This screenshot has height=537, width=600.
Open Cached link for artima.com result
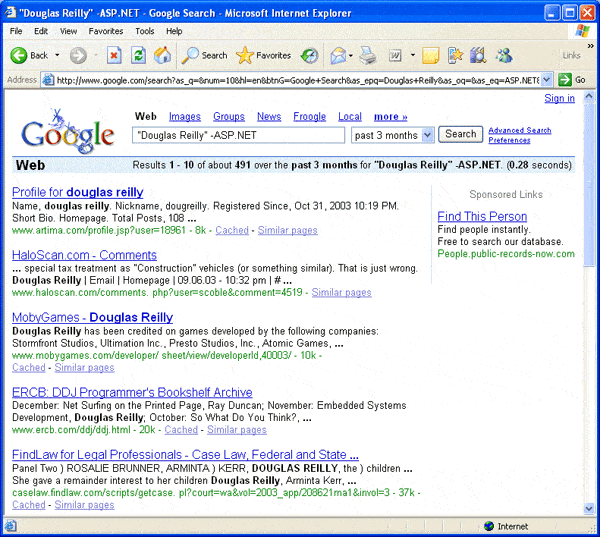[232, 230]
